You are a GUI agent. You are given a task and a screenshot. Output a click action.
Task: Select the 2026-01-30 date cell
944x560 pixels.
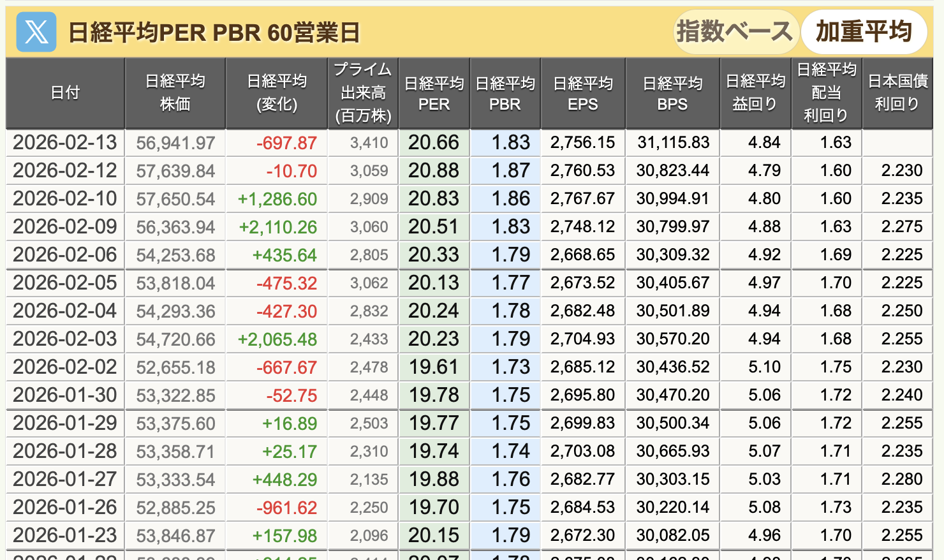[65, 395]
